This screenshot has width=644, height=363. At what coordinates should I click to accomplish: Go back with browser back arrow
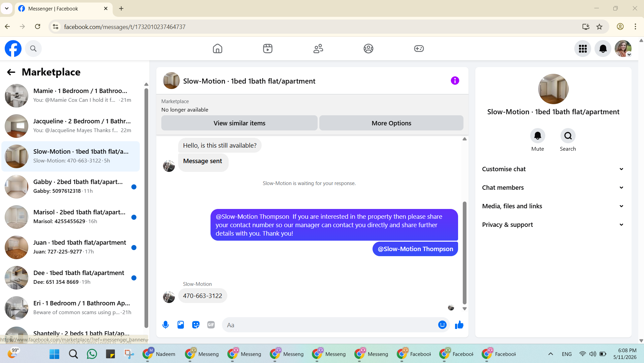(x=7, y=27)
